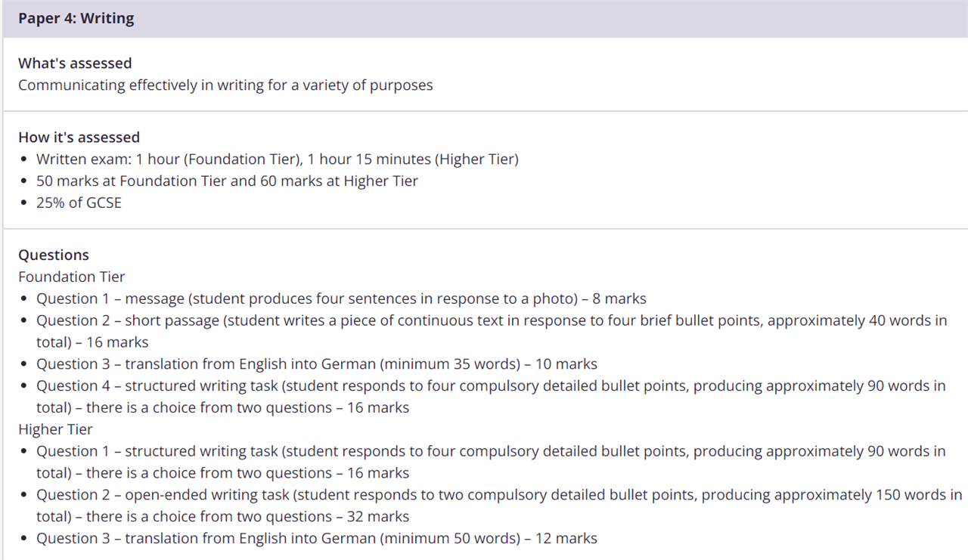Viewport: 968px width, 560px height.
Task: Click the Questions heading
Action: (x=54, y=255)
